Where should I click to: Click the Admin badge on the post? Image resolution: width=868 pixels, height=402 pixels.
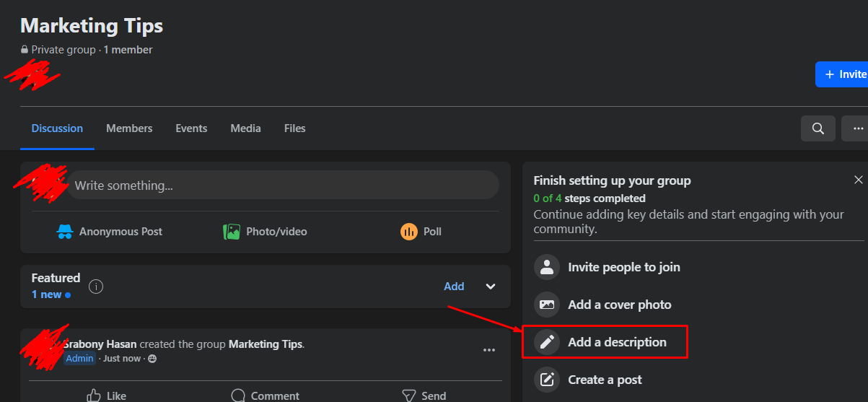(x=79, y=359)
